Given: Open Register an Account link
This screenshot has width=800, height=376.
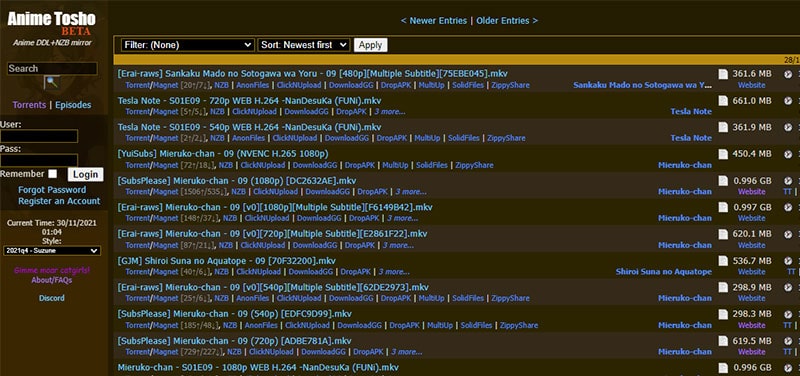Looking at the screenshot, I should click(x=59, y=202).
